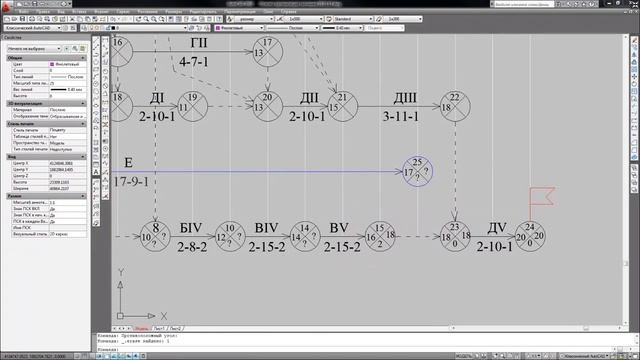
Task: Click the Zoom Previous icon
Action: point(162,19)
